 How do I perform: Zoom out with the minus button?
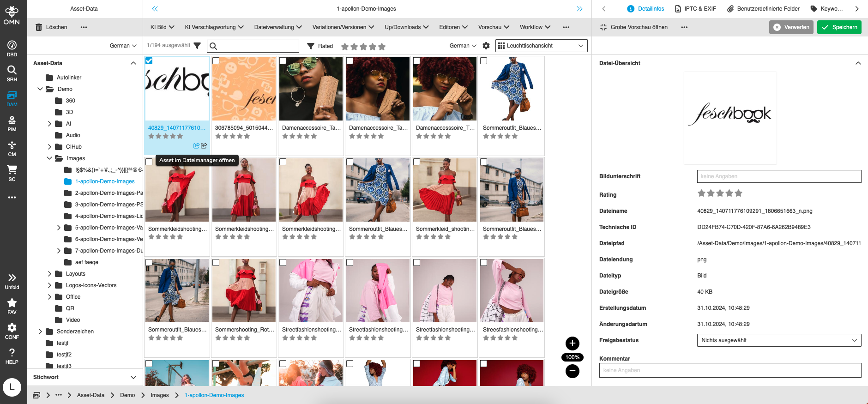[572, 371]
